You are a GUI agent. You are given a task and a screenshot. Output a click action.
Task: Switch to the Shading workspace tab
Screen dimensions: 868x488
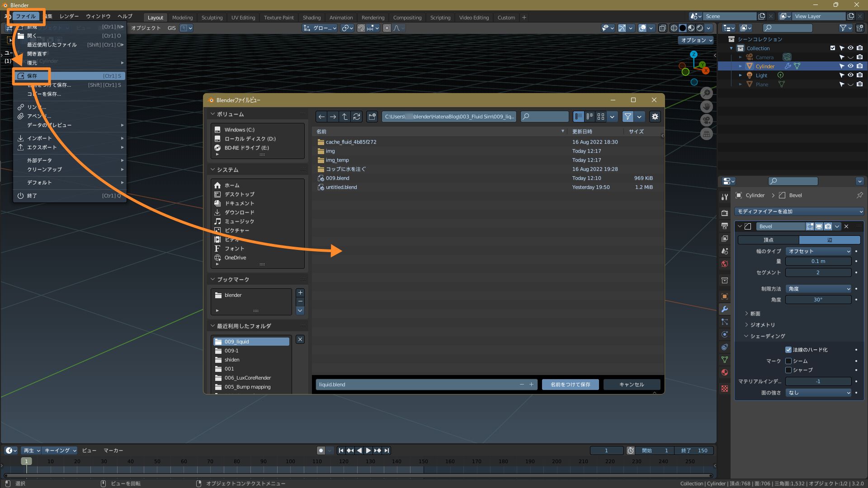tap(311, 18)
